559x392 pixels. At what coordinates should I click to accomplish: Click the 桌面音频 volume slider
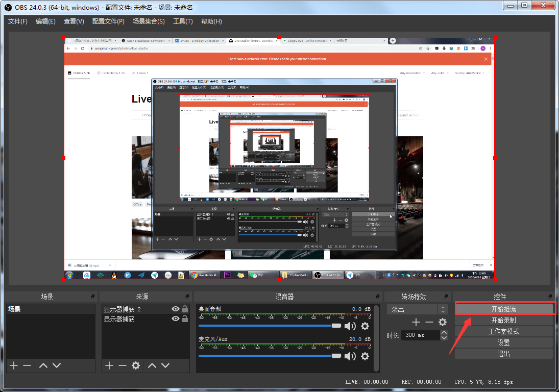click(265, 326)
